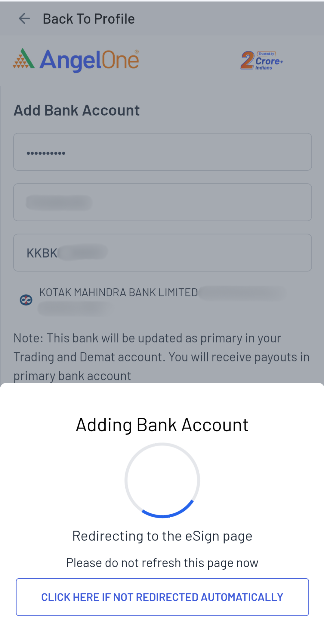Click the "Please do not refresh" warning text
The image size is (324, 644).
(162, 563)
